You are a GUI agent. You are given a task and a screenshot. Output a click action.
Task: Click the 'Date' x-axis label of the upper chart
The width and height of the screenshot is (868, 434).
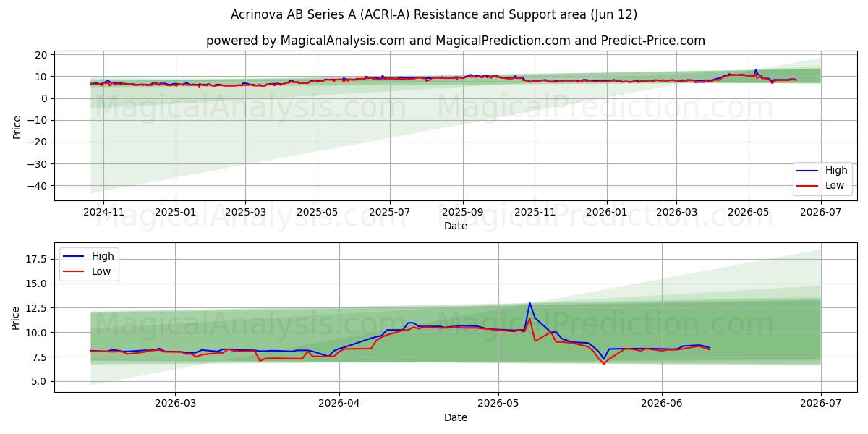pos(456,226)
